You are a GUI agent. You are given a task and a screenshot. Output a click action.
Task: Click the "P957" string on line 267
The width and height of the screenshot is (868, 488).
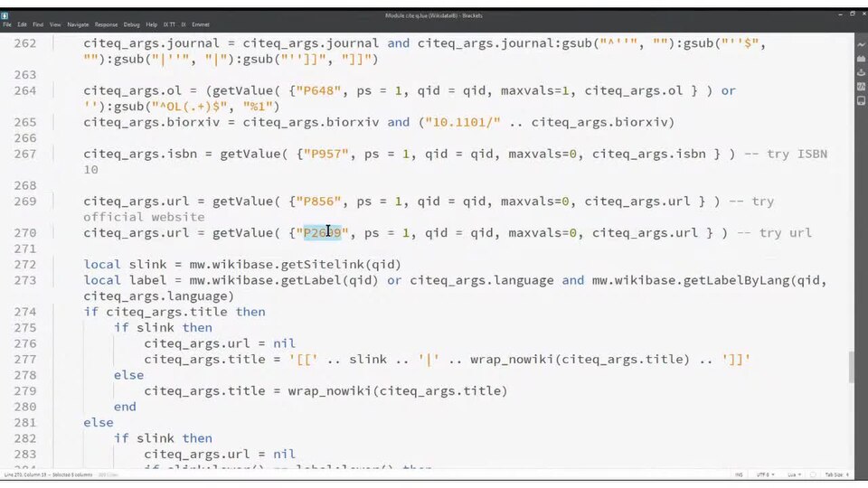point(326,154)
